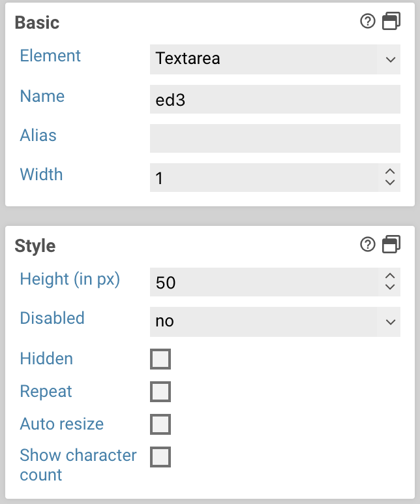Open the Element dropdown showing Textarea
The image size is (420, 504).
point(275,59)
